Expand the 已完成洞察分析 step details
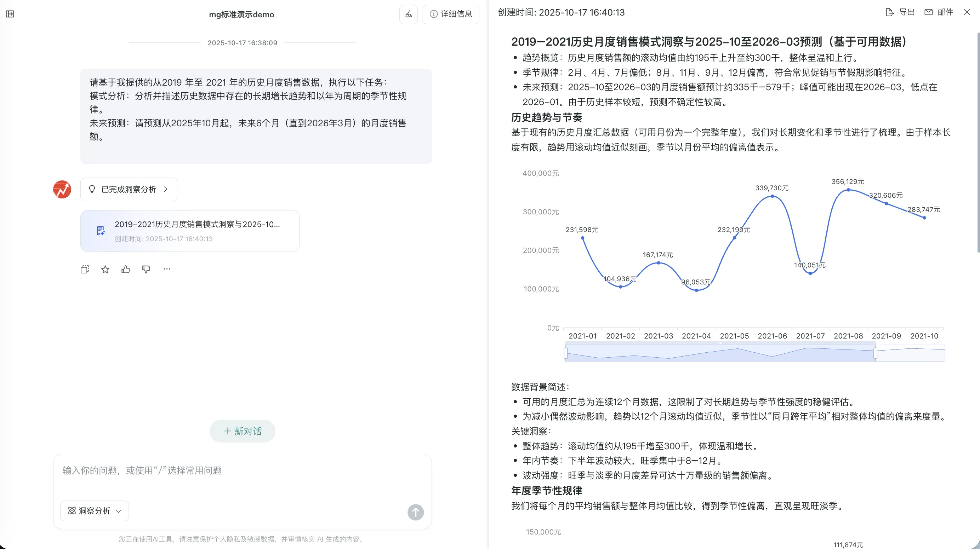Viewport: 980px width, 549px height. (129, 189)
